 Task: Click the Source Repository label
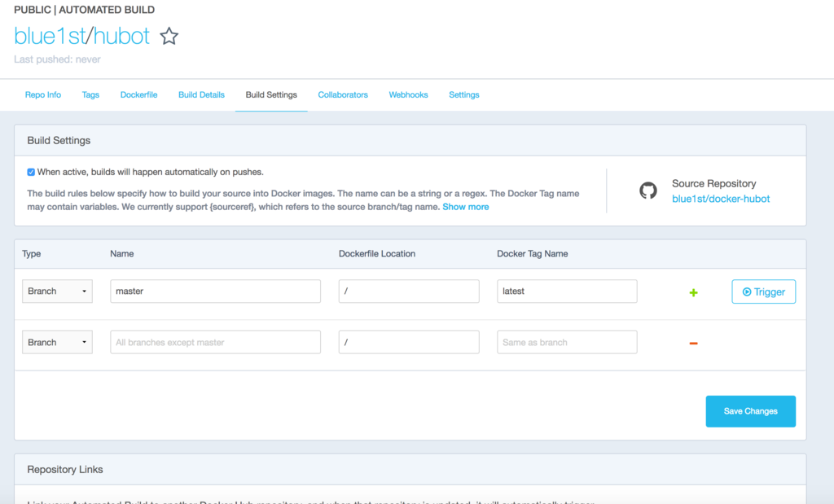pos(713,183)
